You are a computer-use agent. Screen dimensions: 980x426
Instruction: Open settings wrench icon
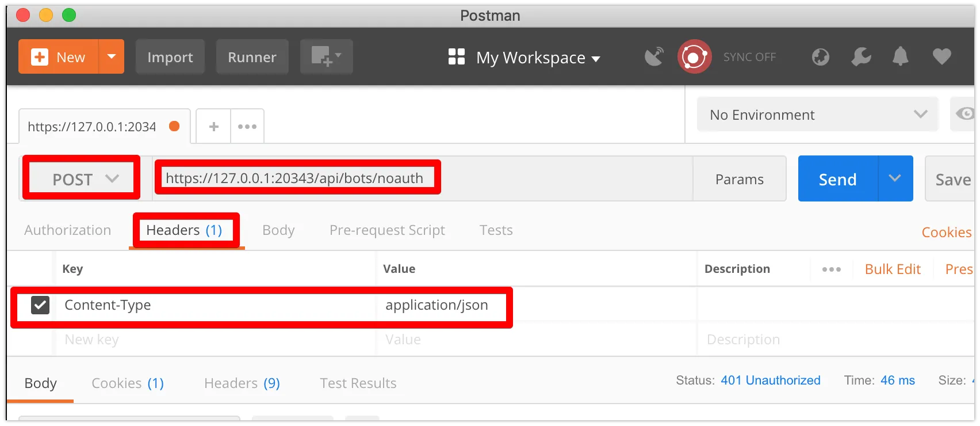coord(861,56)
